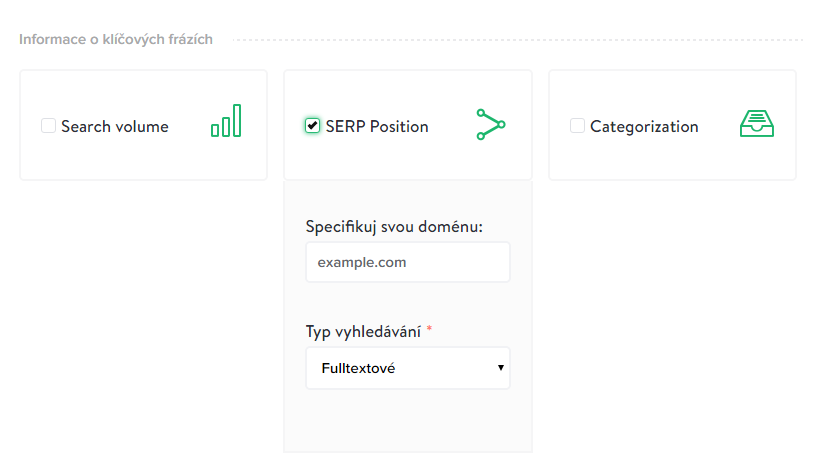The height and width of the screenshot is (465, 818).
Task: Click the Categorization card background
Action: tap(672, 157)
